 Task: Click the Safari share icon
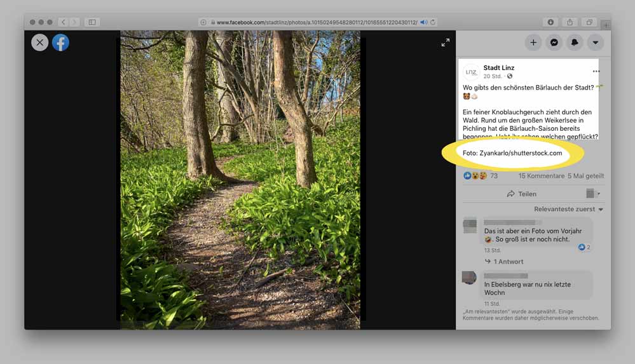(x=570, y=22)
